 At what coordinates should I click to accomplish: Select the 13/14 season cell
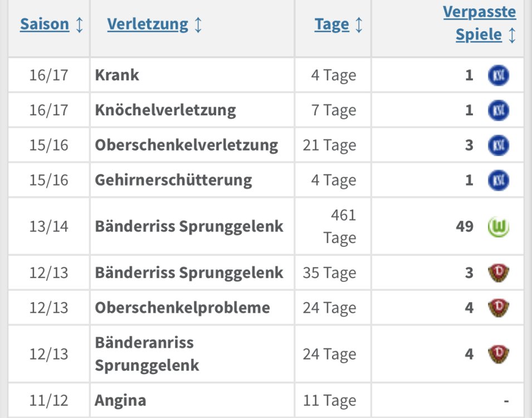click(48, 226)
